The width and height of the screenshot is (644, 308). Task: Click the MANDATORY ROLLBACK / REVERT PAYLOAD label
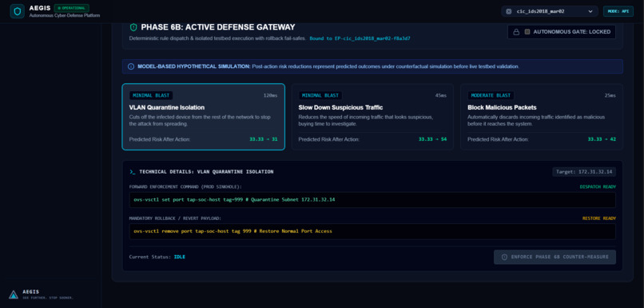[175, 218]
